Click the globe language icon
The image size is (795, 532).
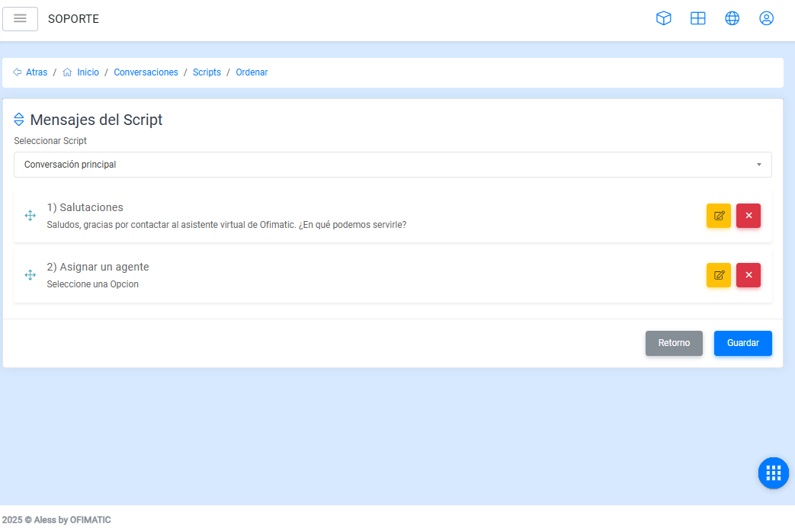coord(732,19)
